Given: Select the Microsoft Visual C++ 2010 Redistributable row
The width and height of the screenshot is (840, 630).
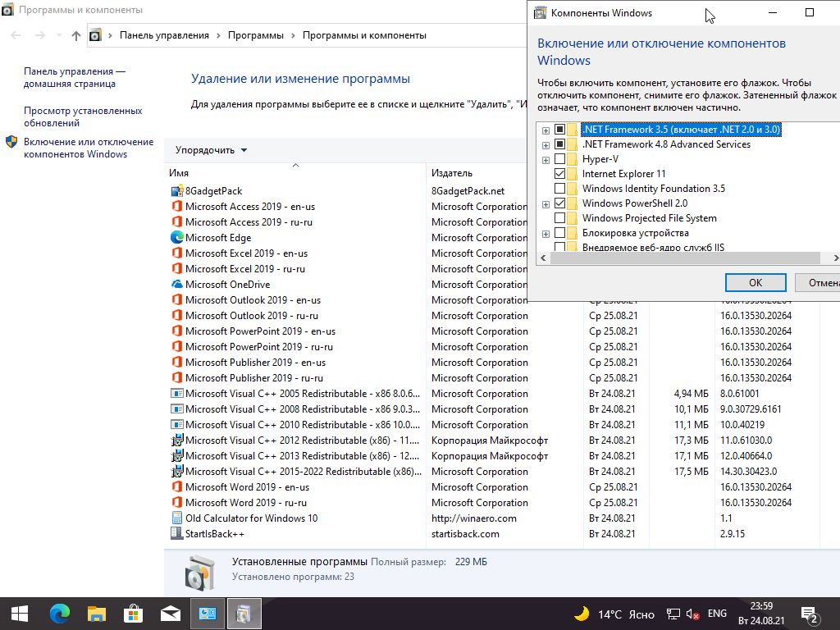Looking at the screenshot, I should [x=492, y=425].
